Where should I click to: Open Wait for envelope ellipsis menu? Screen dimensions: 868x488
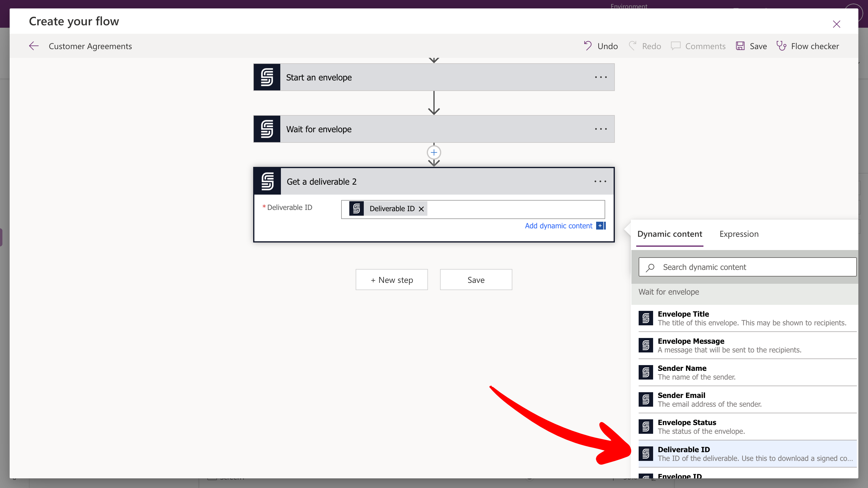600,129
